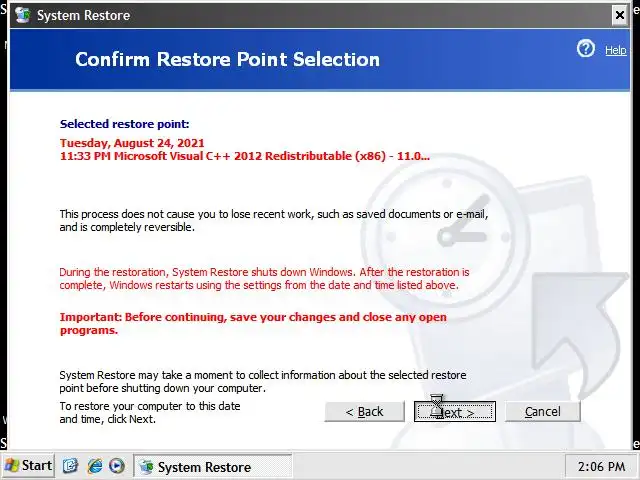Close the System Restore window

coord(620,16)
